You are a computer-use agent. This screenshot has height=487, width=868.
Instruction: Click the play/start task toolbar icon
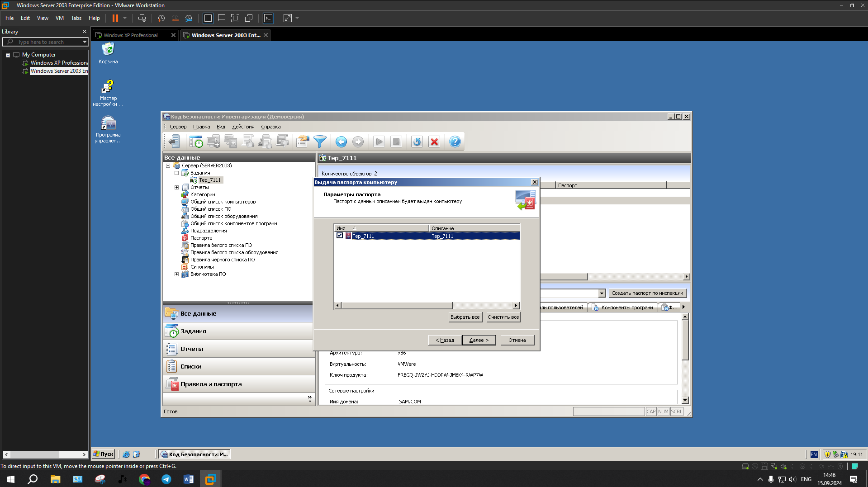(x=379, y=142)
